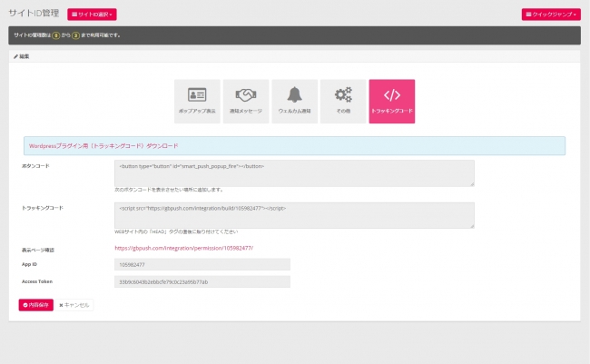Click the Access Token field
The height and width of the screenshot is (364, 590).
click(x=202, y=281)
